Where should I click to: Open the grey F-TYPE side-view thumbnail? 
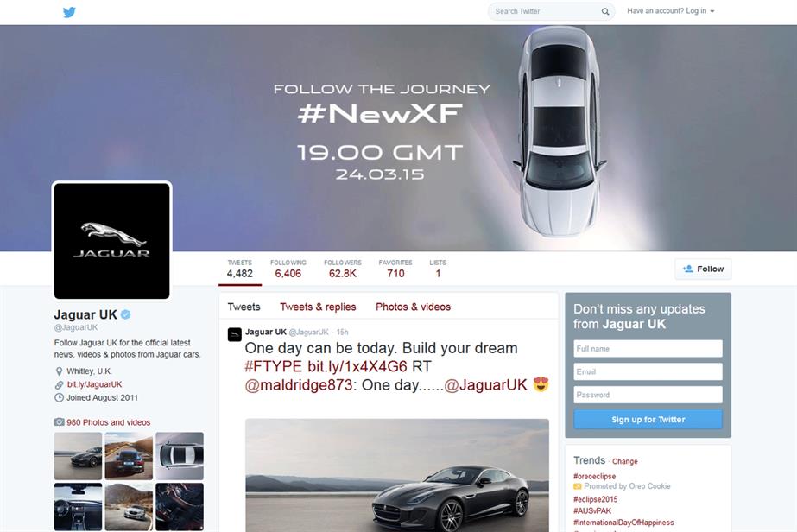79,456
